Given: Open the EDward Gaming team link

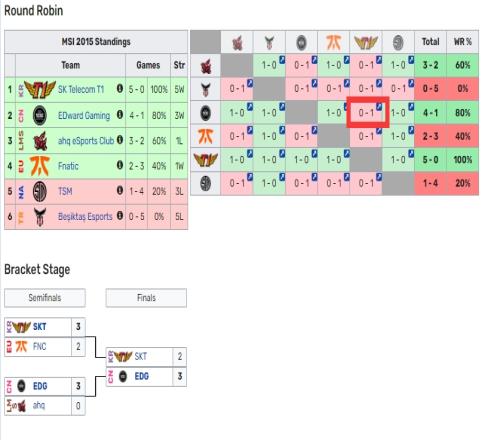Looking at the screenshot, I should (x=84, y=115).
